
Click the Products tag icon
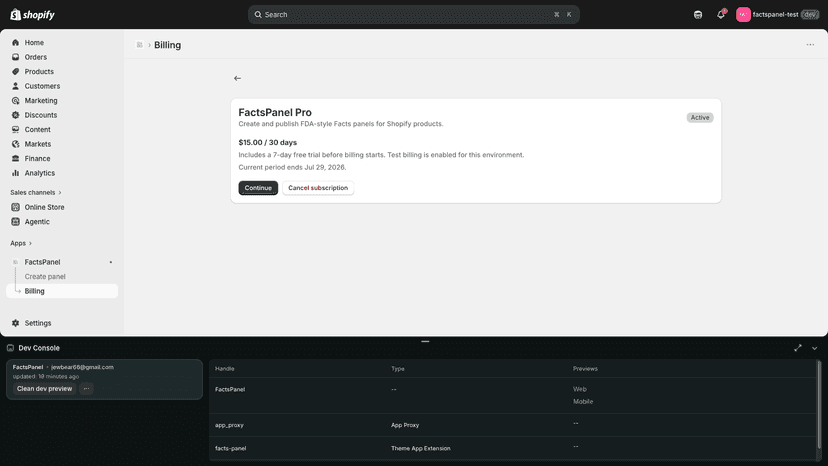click(15, 71)
